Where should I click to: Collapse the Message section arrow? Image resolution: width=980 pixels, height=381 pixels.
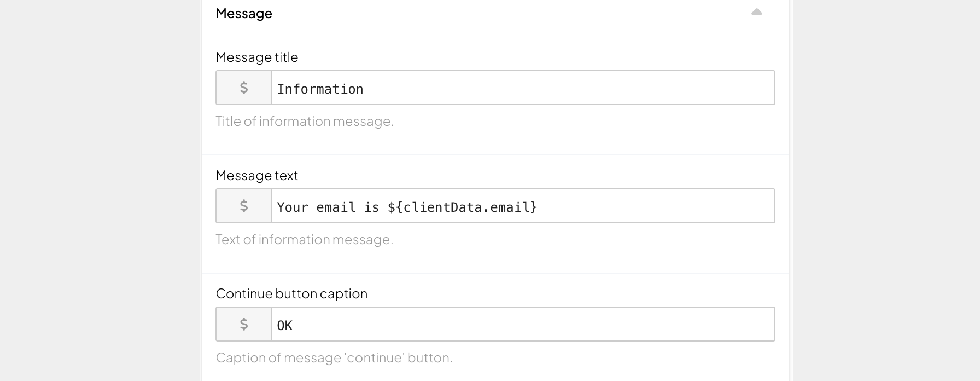click(756, 12)
